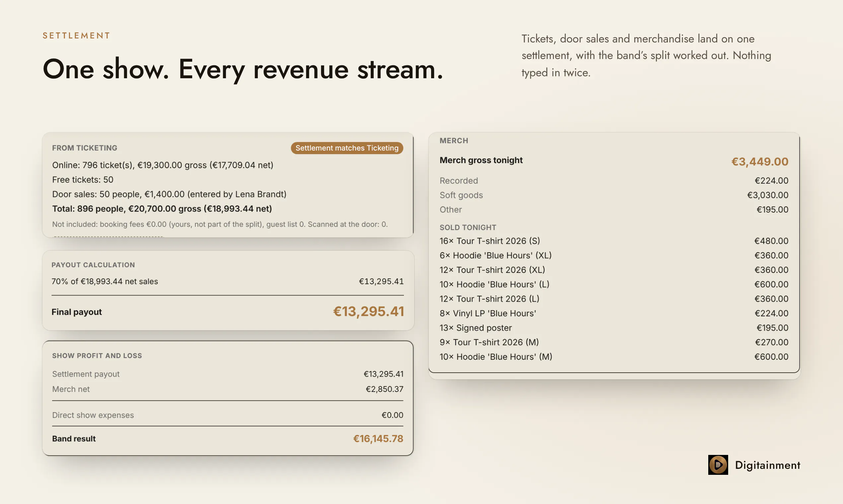Select the 6× Hoodie 'Blue Hours' (XL) item
This screenshot has height=504, width=843.
(x=614, y=255)
